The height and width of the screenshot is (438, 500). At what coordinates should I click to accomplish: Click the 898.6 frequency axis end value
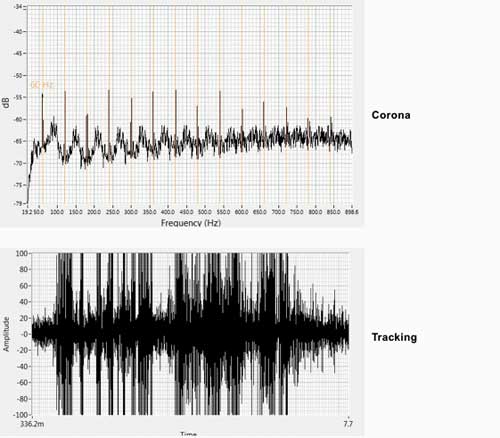pos(352,212)
